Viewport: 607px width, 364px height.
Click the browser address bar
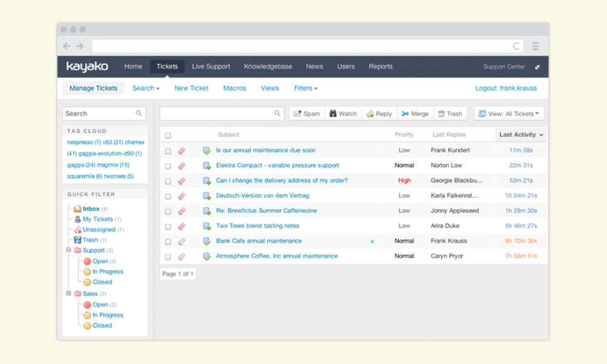(x=307, y=46)
